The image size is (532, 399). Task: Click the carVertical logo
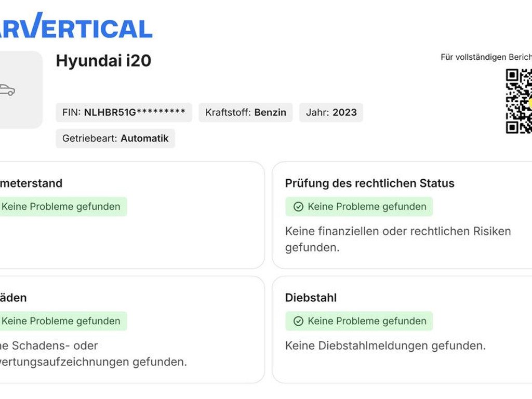(76, 25)
